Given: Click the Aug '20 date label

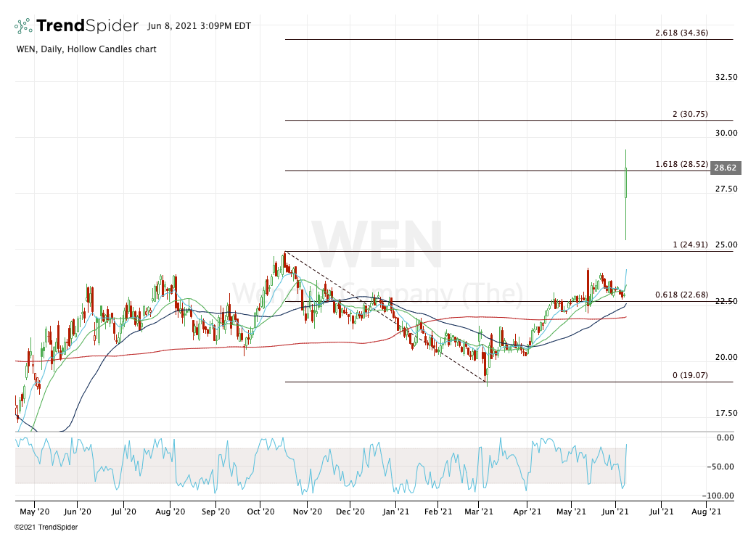Looking at the screenshot, I should tap(170, 512).
